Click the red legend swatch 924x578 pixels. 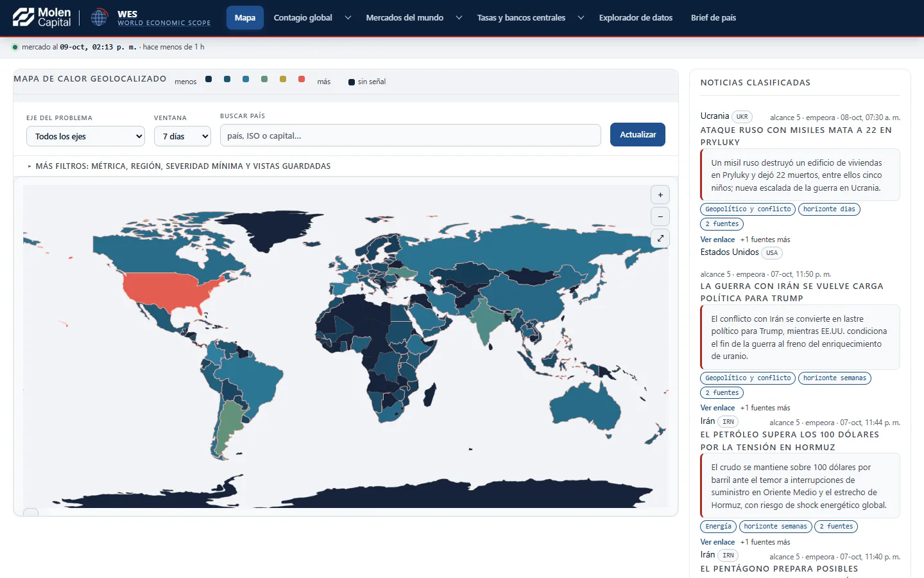click(302, 79)
